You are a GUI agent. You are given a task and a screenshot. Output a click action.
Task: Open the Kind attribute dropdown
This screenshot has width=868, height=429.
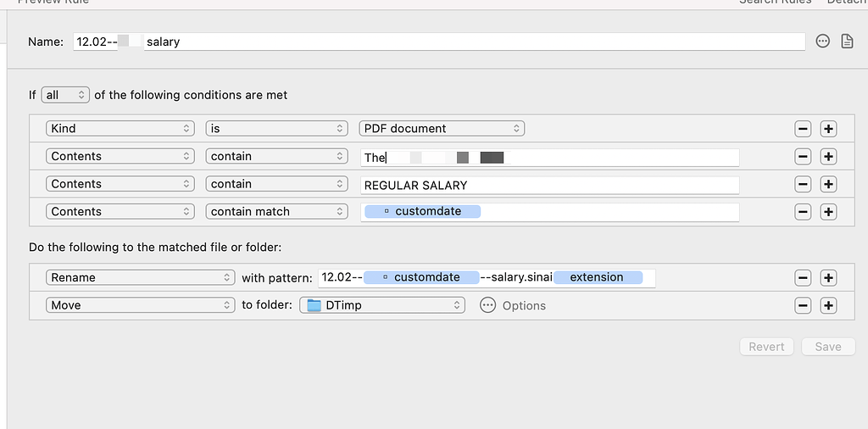[120, 129]
